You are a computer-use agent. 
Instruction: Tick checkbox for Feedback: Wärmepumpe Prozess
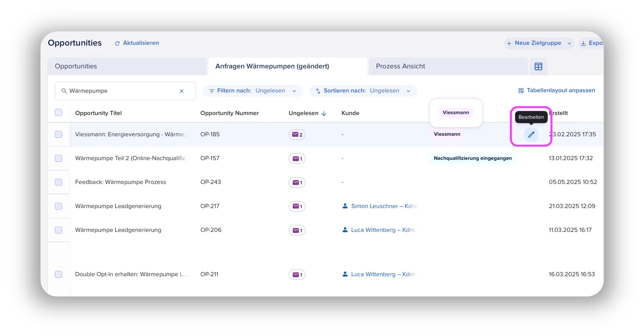pyautogui.click(x=58, y=182)
